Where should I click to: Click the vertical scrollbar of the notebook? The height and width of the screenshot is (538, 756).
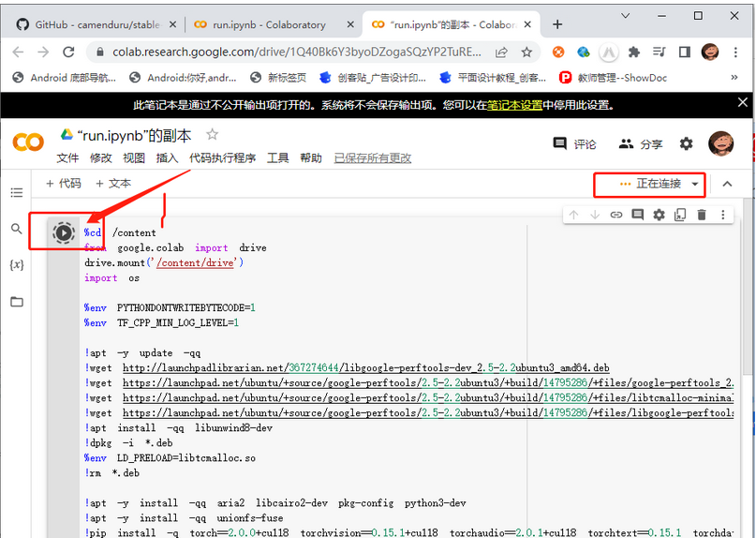tap(747, 285)
